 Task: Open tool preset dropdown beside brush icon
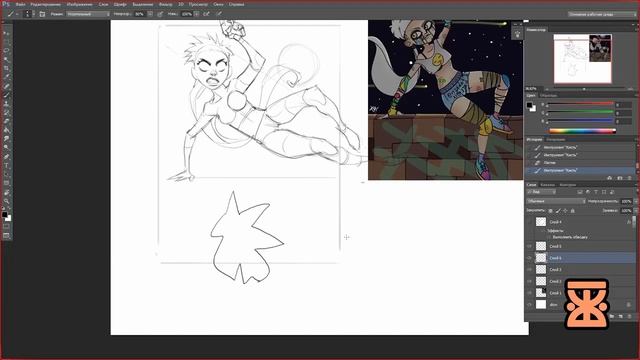coord(17,14)
